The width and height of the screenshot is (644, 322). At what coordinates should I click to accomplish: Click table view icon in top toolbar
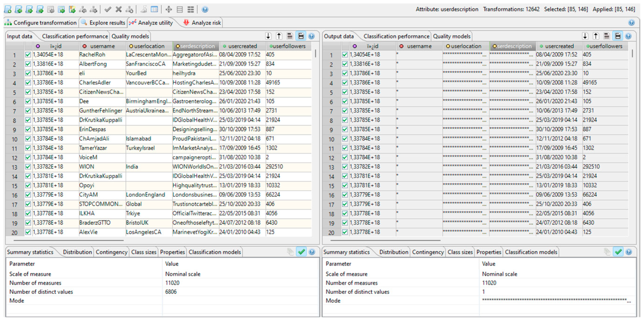coord(154,10)
